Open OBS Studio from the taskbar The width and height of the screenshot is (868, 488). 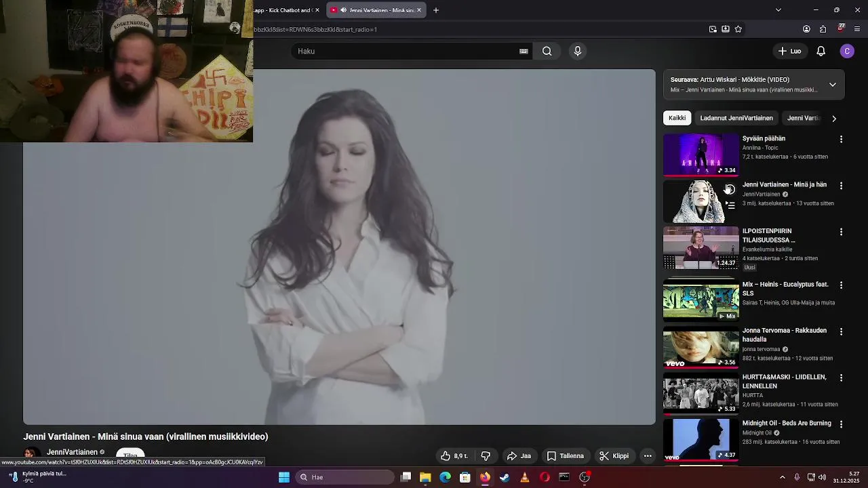pos(585,477)
